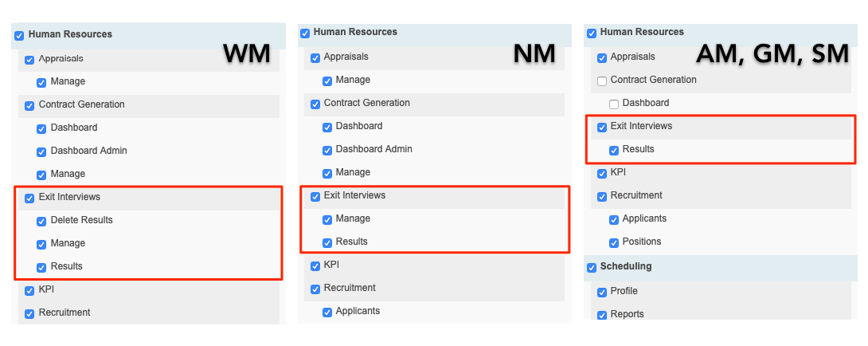Viewport: 868px width, 346px height.
Task: Check the unchecked Contract Generation checkbox
Action: click(602, 81)
